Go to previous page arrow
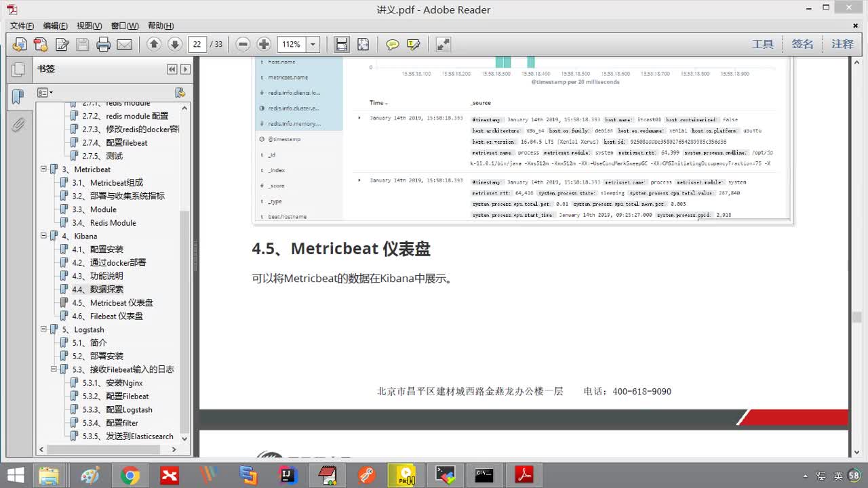 (x=154, y=44)
